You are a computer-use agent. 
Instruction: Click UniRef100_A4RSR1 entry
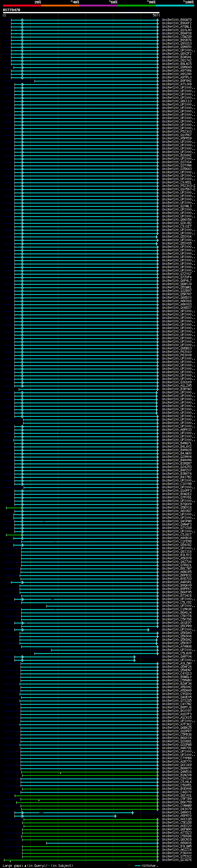pos(176,582)
